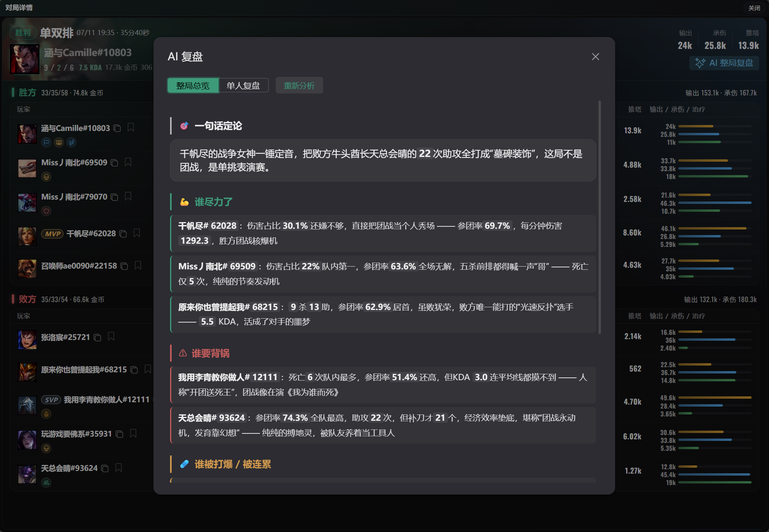Image resolution: width=769 pixels, height=532 pixels.
Task: Click 胜方 team header label
Action: coord(27,93)
